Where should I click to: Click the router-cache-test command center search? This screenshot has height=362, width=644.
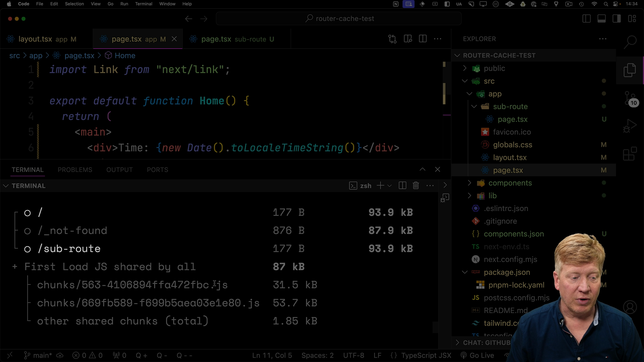[x=339, y=19]
